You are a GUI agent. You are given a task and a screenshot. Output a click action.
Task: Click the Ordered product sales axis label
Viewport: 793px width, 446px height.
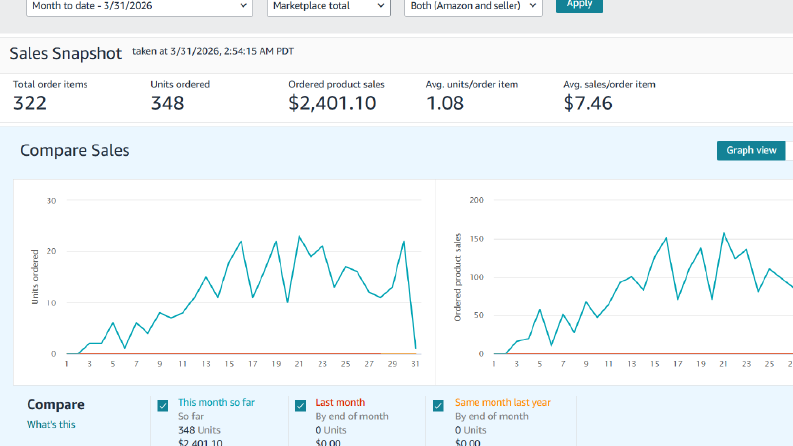[458, 277]
